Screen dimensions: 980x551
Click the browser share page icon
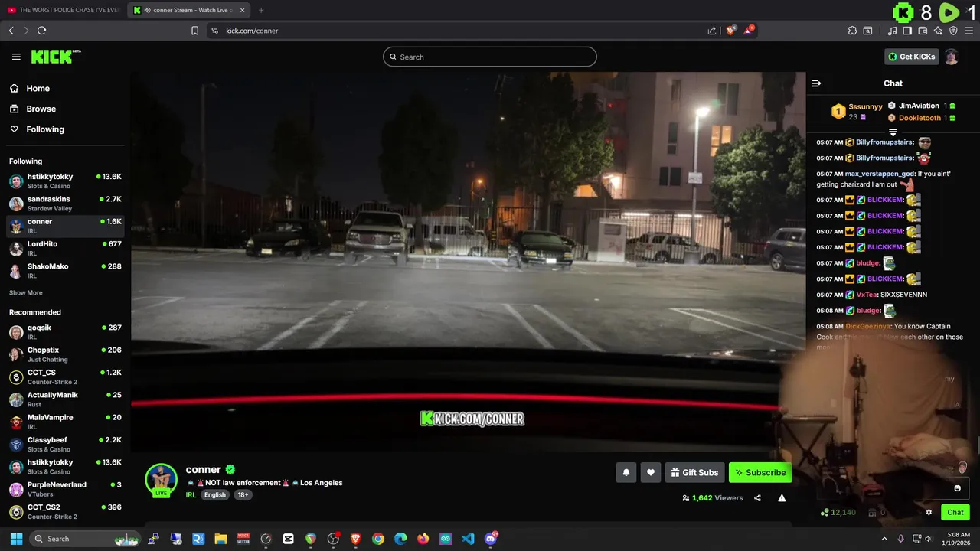pos(712,31)
